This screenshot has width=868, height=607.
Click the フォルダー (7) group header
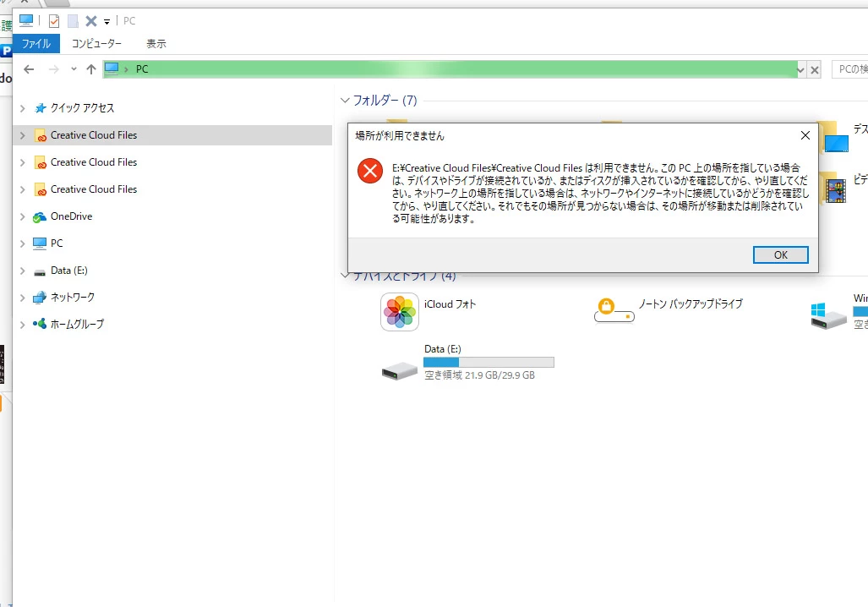coord(385,101)
